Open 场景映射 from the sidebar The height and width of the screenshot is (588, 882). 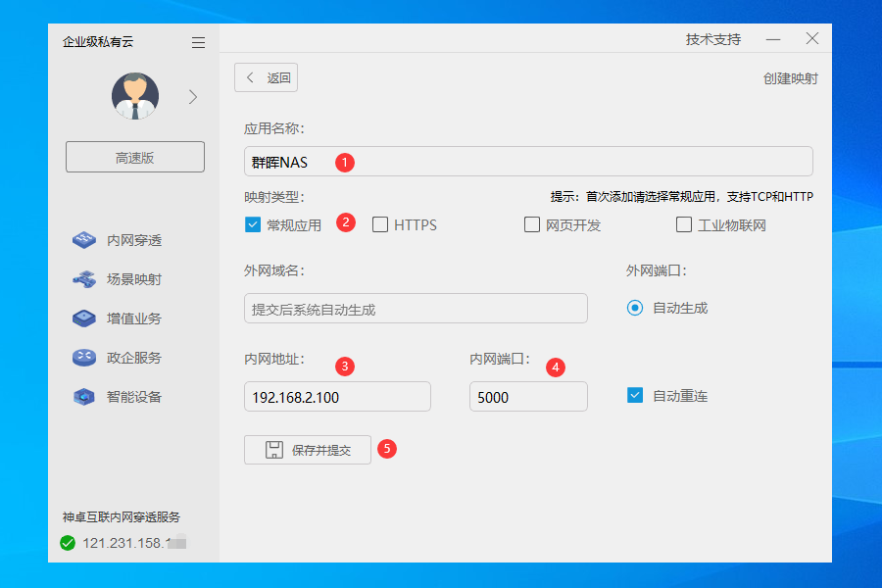pos(83,278)
